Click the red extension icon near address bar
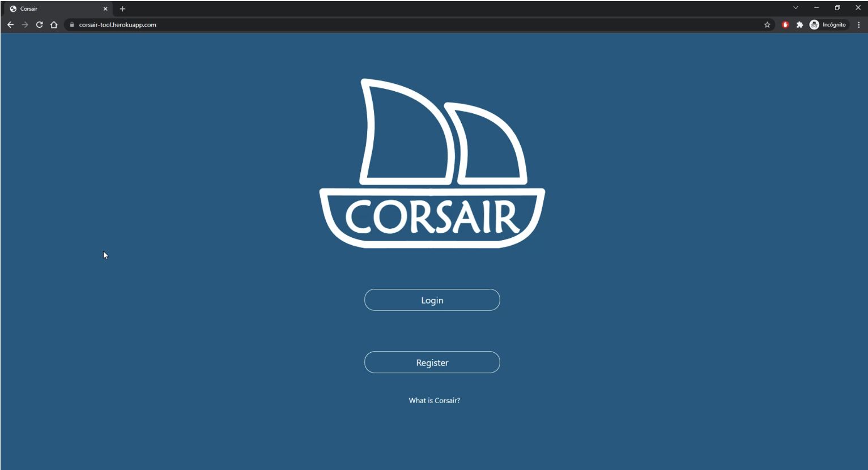 point(785,24)
